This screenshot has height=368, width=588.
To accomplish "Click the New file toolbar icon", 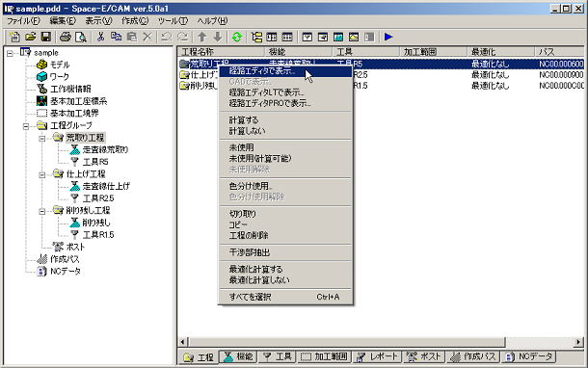I will point(14,37).
